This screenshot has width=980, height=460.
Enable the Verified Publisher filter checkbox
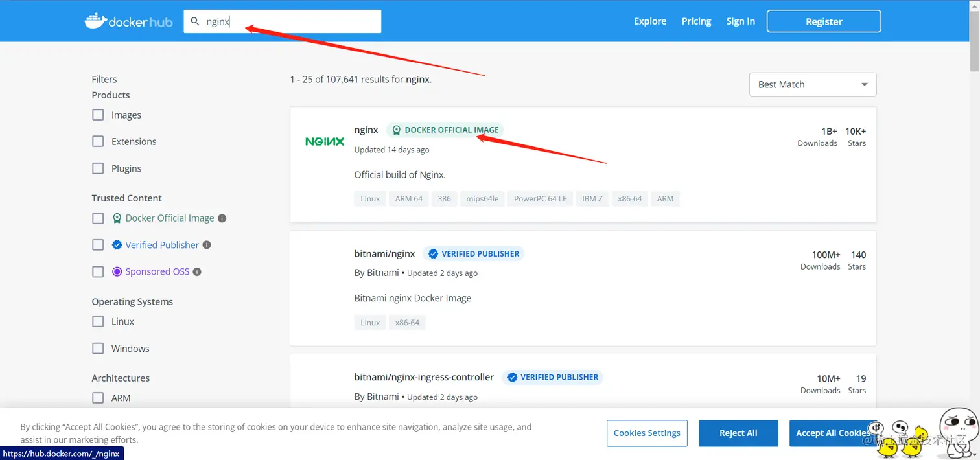(98, 245)
